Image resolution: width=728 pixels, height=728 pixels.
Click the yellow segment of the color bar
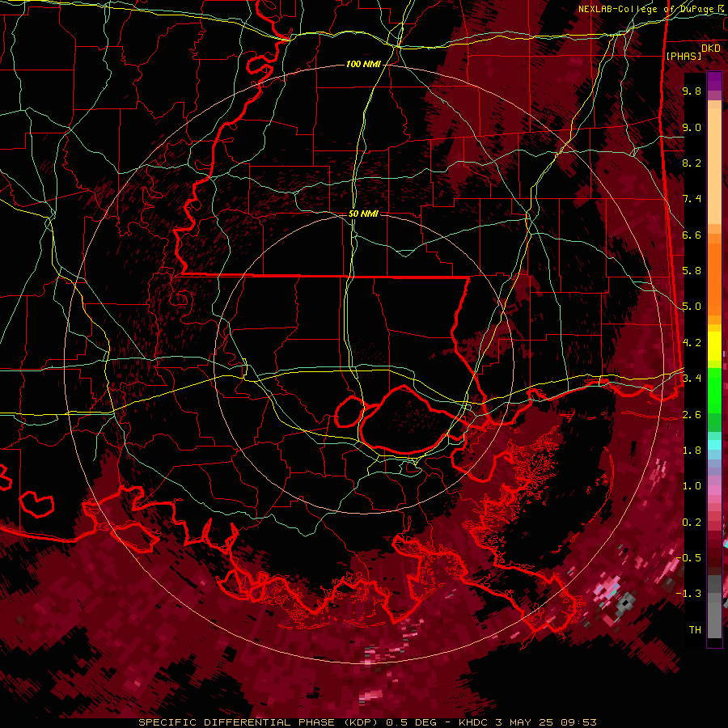714,346
